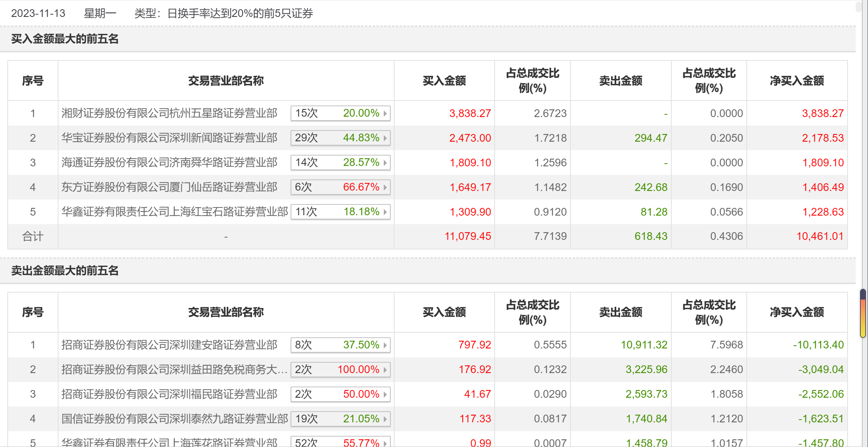The height and width of the screenshot is (447, 868).
Task: Click arrow icon next to 21.05% for 国信证券
Action: tap(385, 419)
